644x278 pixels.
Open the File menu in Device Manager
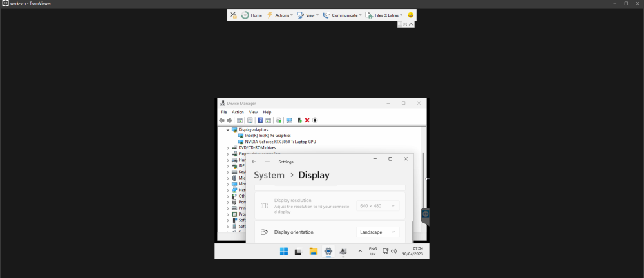click(223, 112)
